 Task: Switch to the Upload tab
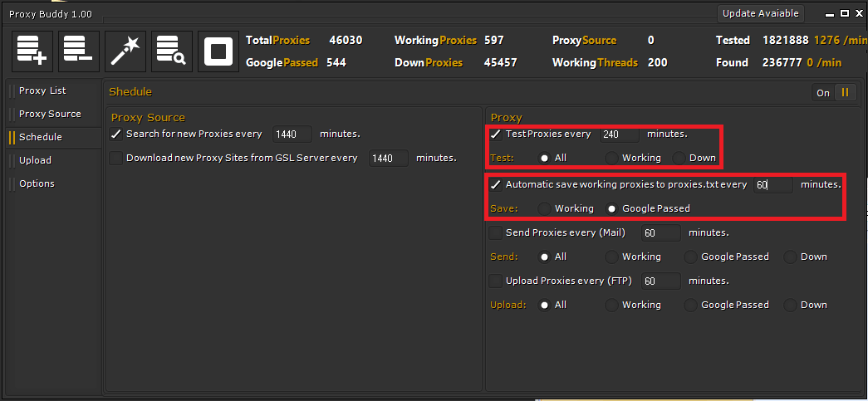(x=35, y=160)
